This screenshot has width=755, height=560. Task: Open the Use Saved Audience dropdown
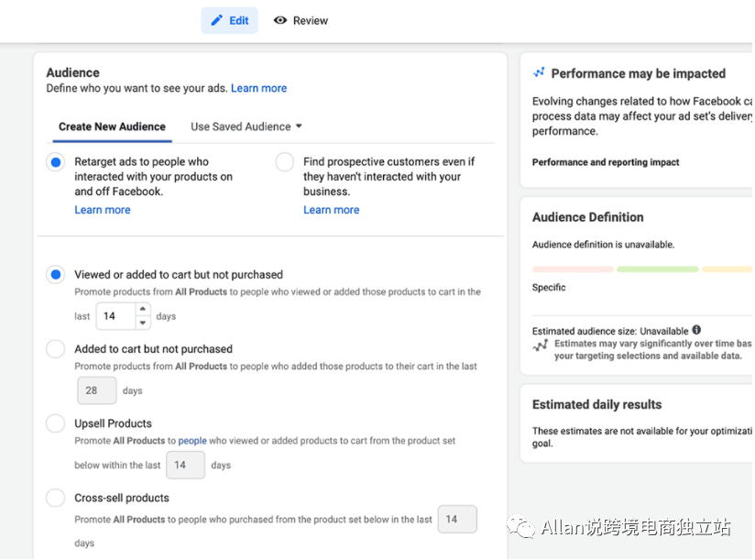[x=246, y=126]
